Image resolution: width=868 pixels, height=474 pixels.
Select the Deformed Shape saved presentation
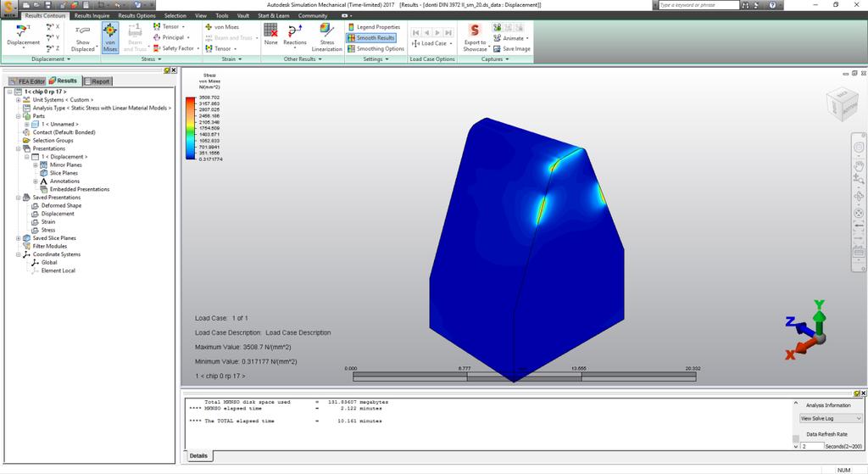click(x=61, y=205)
